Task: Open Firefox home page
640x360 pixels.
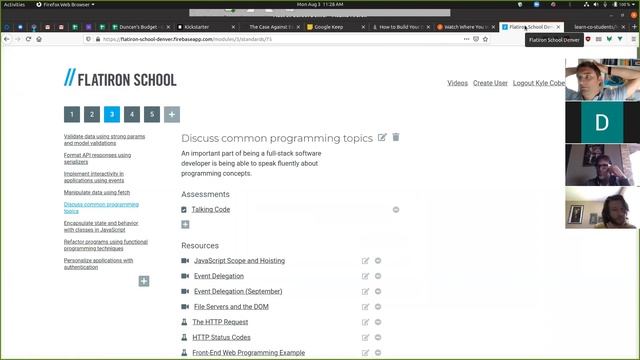Action: tap(39, 39)
